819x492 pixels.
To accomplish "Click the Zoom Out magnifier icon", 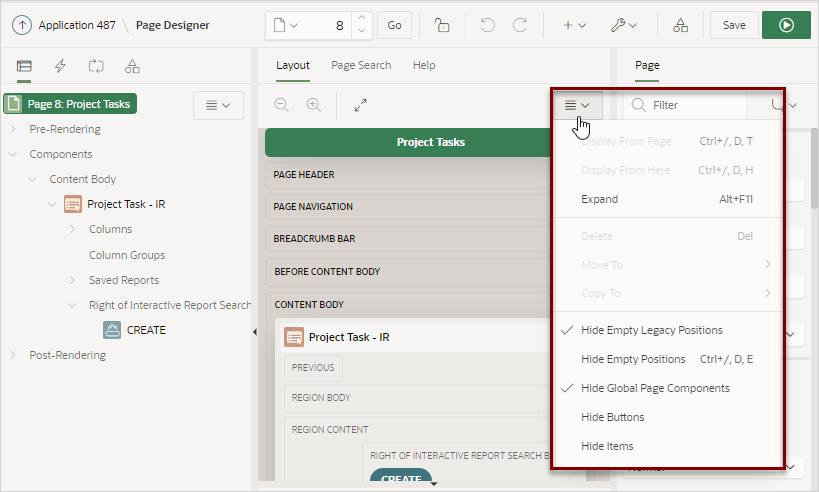I will (282, 105).
